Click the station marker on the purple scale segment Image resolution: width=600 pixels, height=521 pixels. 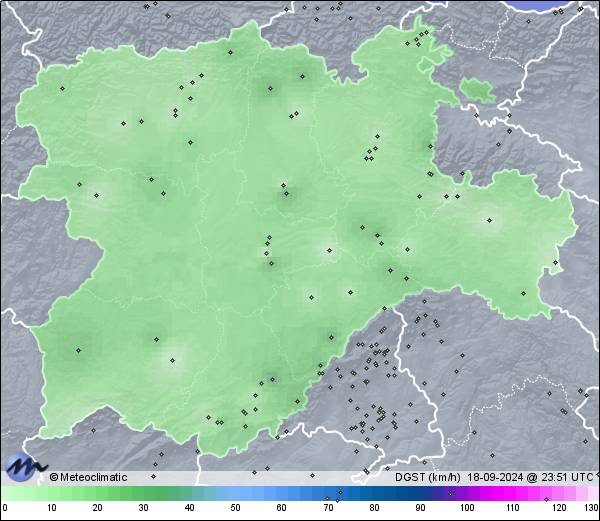click(x=450, y=494)
